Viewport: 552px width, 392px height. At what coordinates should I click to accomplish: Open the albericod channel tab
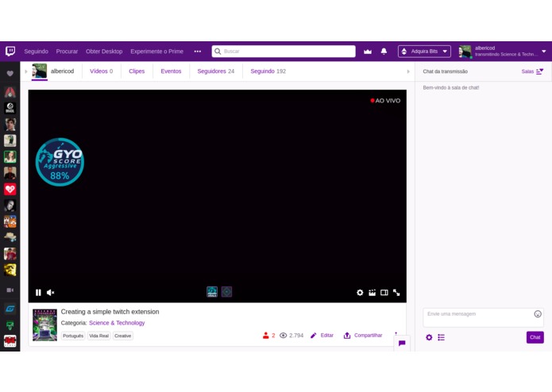tap(53, 71)
